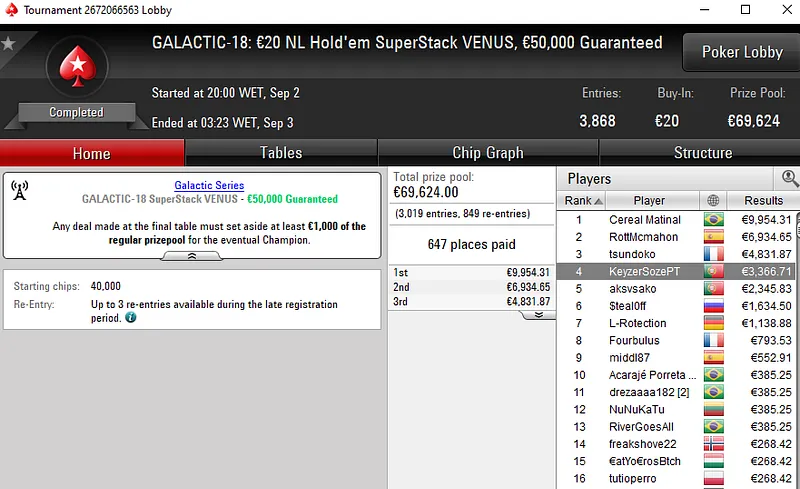Select player RottMcmahon in the list
800x489 pixels.
643,237
